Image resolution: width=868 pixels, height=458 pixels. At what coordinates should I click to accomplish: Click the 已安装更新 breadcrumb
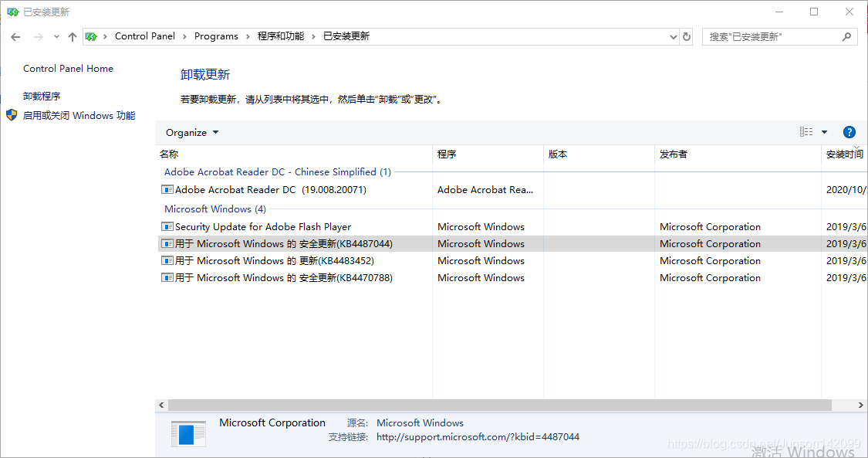pyautogui.click(x=346, y=36)
